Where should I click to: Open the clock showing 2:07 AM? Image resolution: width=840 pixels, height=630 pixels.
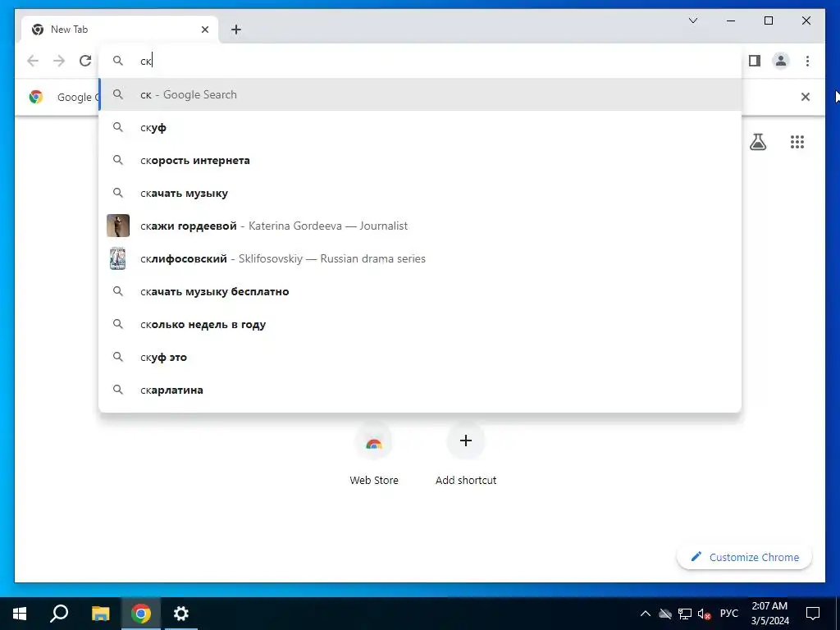(769, 614)
